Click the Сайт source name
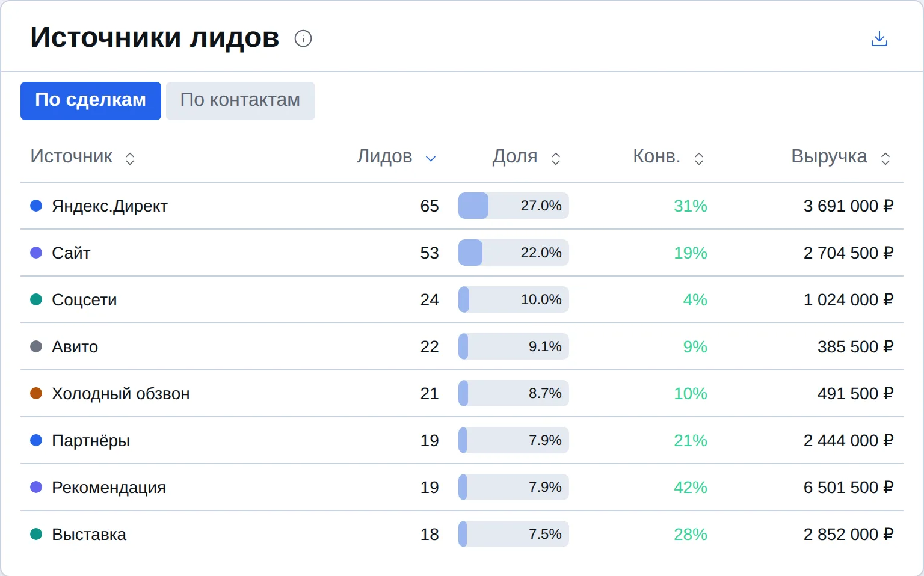Image resolution: width=924 pixels, height=576 pixels. coord(71,253)
